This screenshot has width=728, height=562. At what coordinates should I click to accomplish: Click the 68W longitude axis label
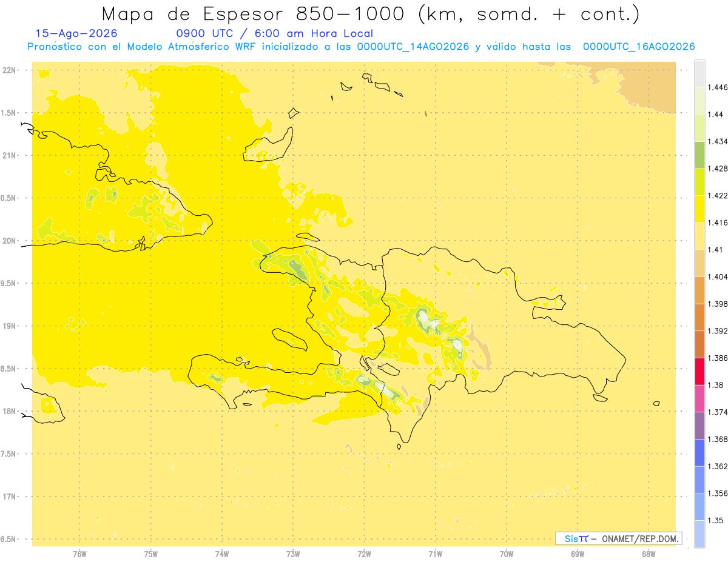(648, 554)
